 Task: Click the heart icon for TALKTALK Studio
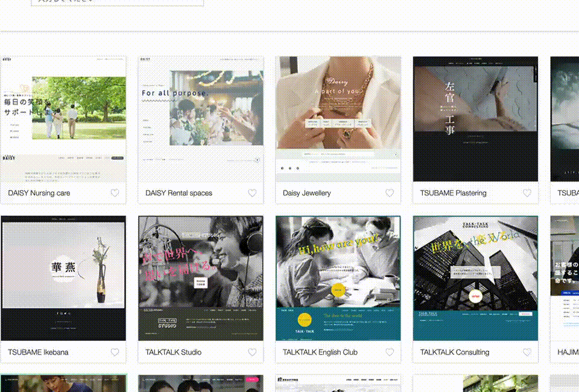(252, 352)
